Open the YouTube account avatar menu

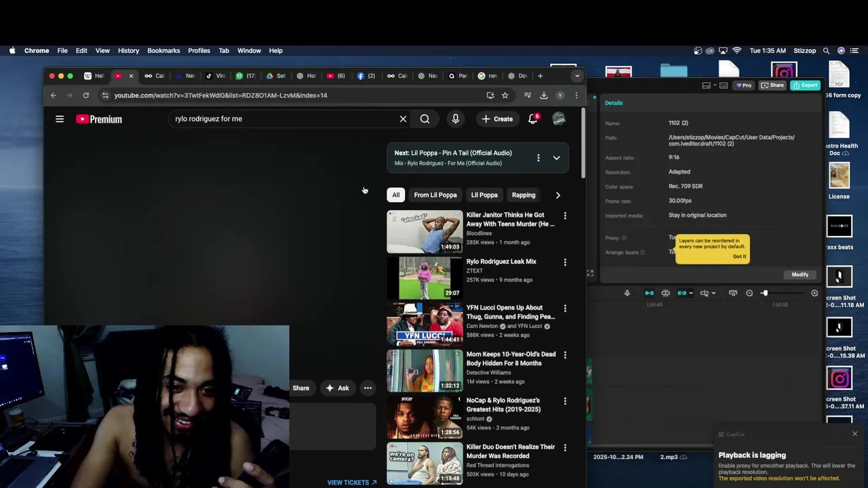tap(559, 119)
